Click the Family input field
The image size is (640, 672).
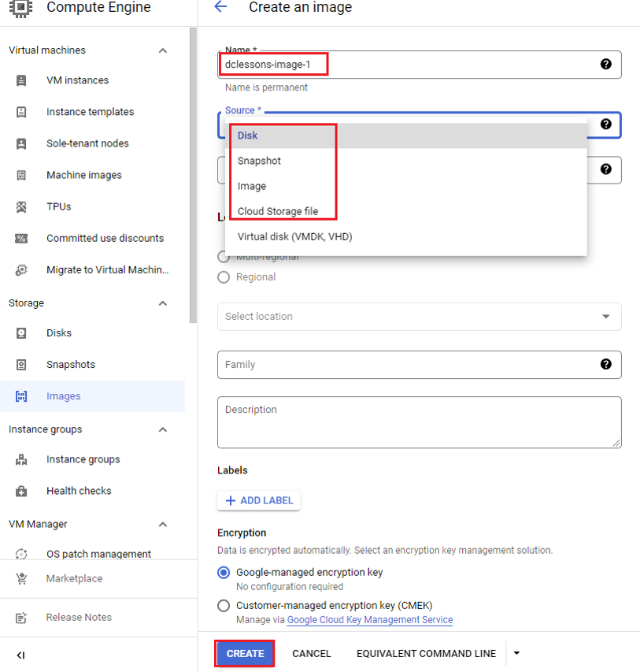420,365
